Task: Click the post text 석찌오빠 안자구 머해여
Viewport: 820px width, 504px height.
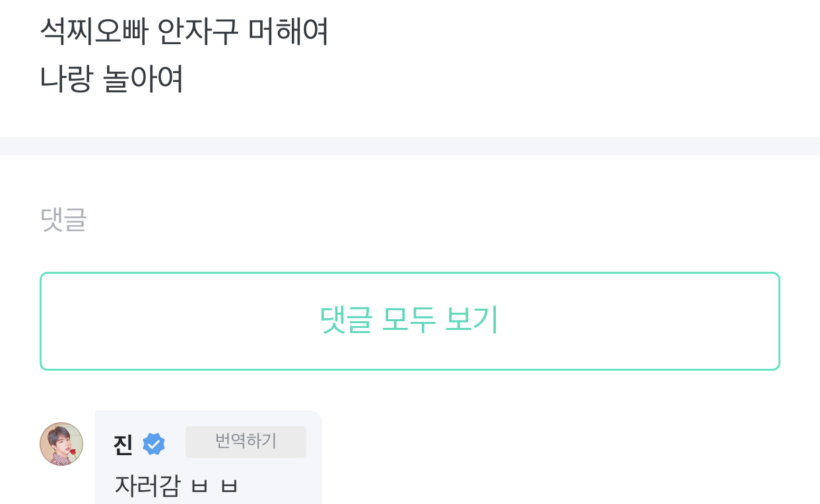Action: 185,30
